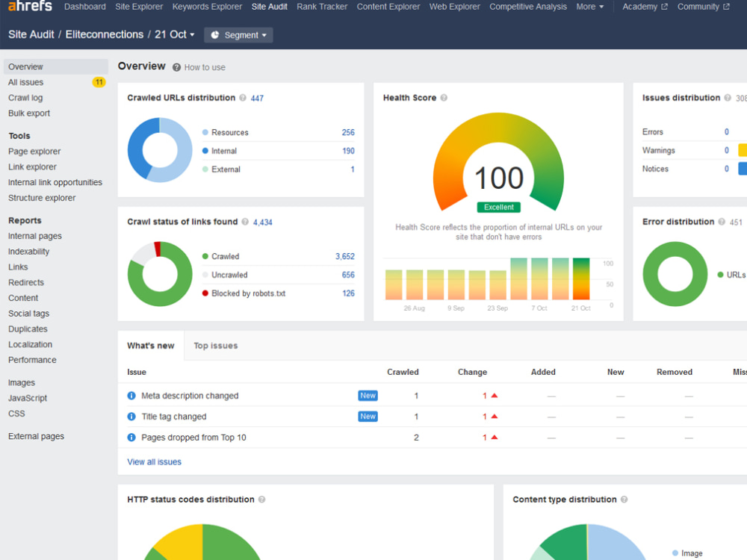This screenshot has height=560, width=747.
Task: Click red up arrow in Title tag changed row
Action: tap(494, 417)
